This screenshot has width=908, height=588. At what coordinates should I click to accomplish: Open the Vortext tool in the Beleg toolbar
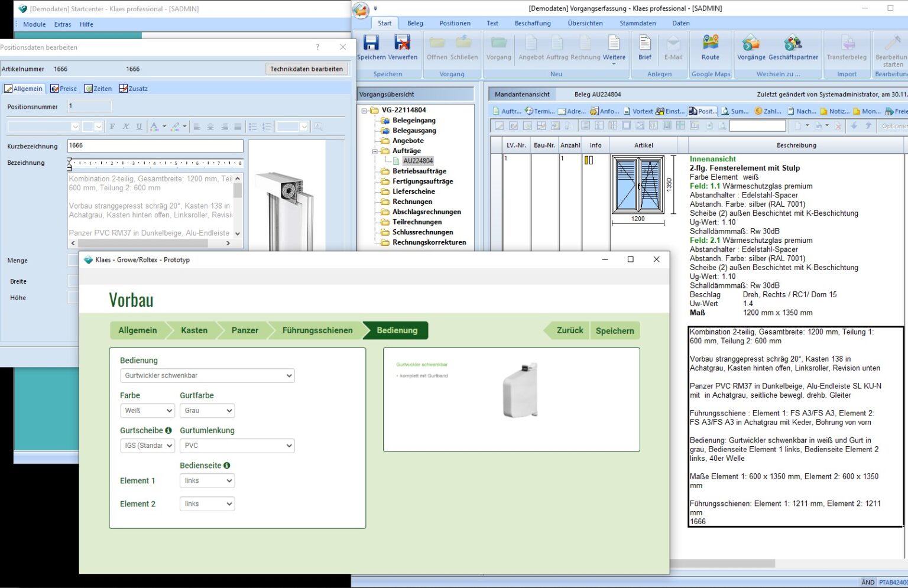tap(643, 111)
